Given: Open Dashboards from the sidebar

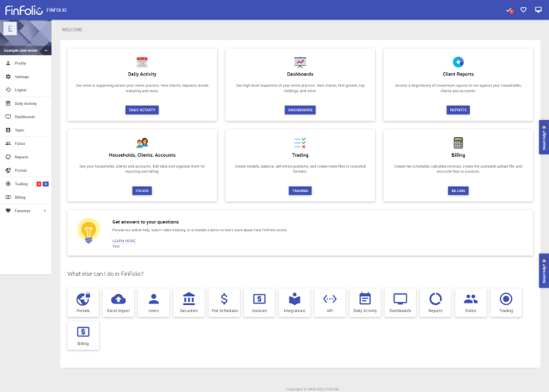Looking at the screenshot, I should click(x=26, y=117).
